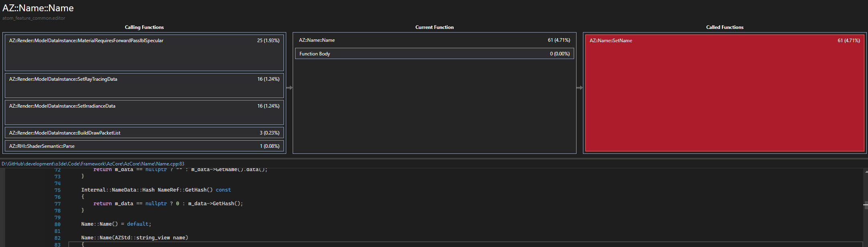Click the Calling Functions header
Image resolution: width=868 pixels, height=247 pixels.
click(x=144, y=27)
